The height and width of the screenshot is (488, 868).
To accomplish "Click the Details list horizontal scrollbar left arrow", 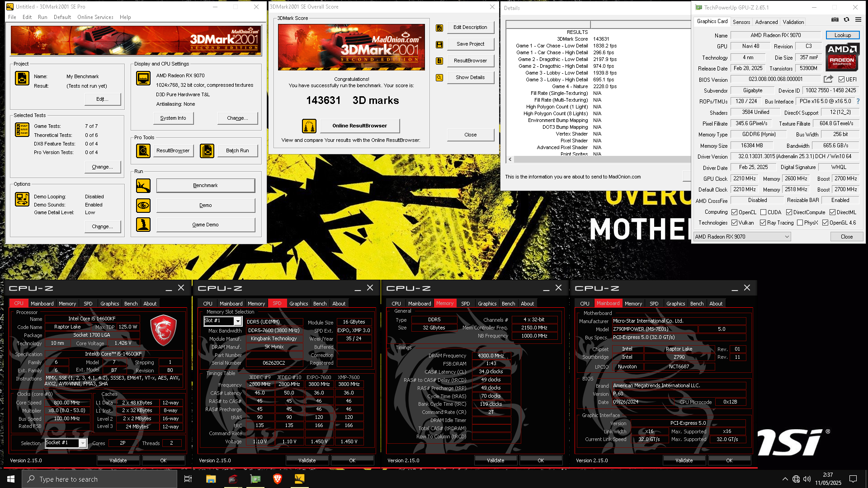I will click(510, 160).
